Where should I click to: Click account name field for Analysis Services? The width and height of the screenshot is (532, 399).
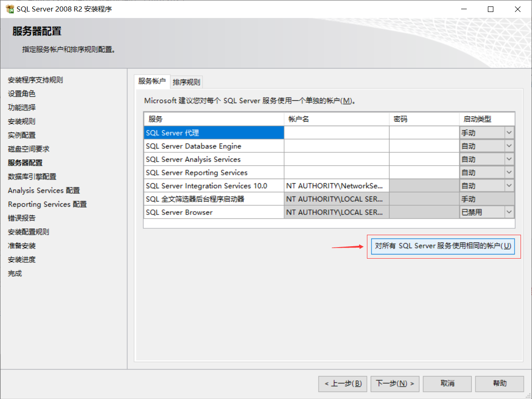337,159
